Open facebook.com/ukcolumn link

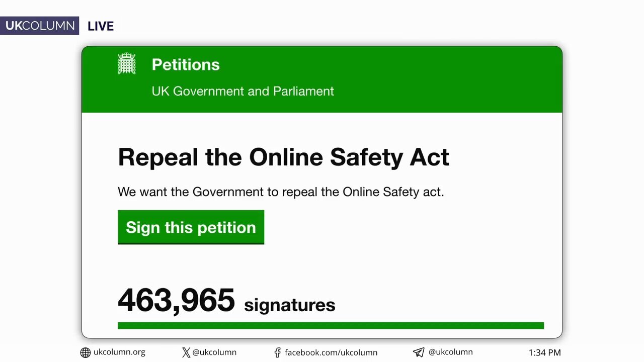pos(331,352)
